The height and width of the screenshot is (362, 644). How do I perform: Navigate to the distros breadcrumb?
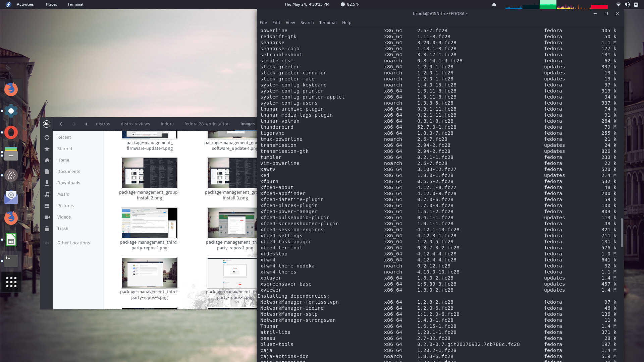click(103, 124)
